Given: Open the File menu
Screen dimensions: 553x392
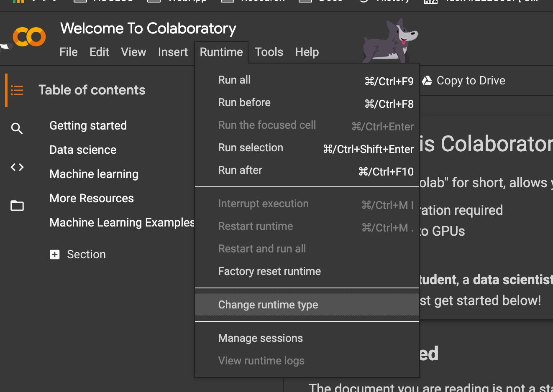Looking at the screenshot, I should tap(69, 52).
